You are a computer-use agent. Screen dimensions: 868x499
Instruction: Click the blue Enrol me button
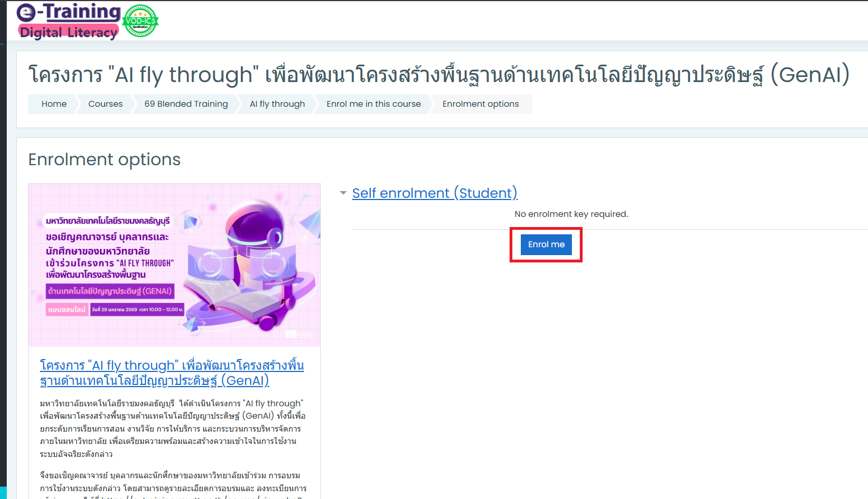pos(546,244)
